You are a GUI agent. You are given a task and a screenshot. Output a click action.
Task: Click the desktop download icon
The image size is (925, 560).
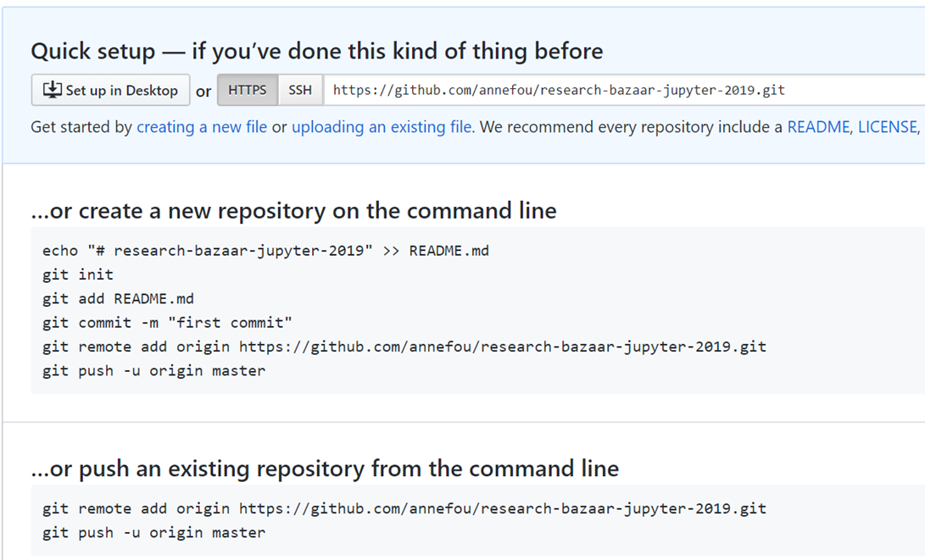(52, 90)
